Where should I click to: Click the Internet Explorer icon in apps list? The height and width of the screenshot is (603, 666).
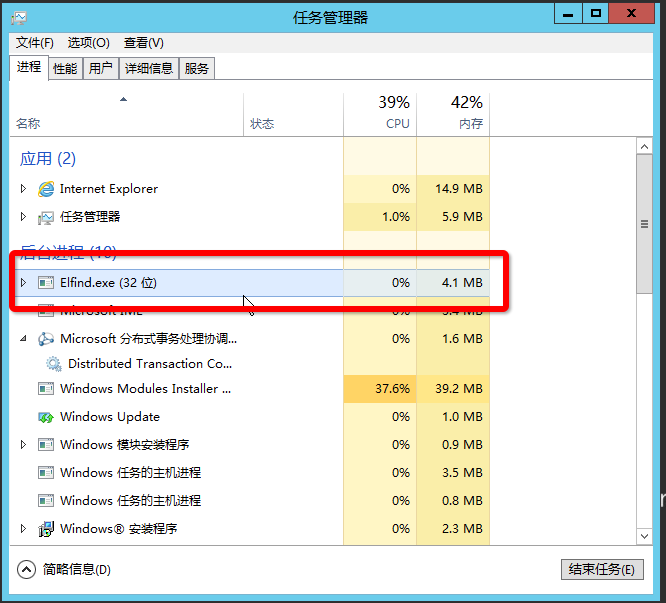(x=46, y=189)
